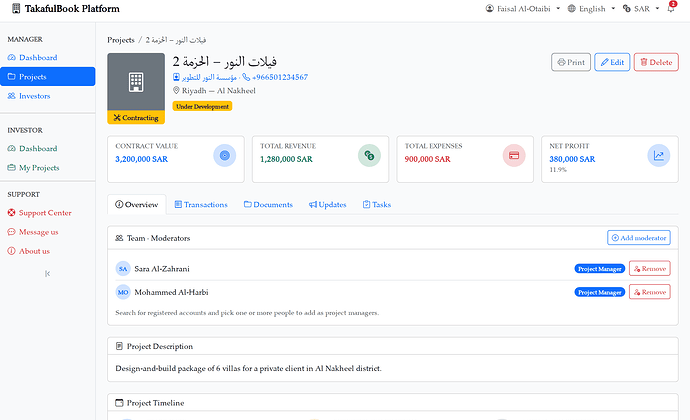Print the project details

tap(571, 62)
